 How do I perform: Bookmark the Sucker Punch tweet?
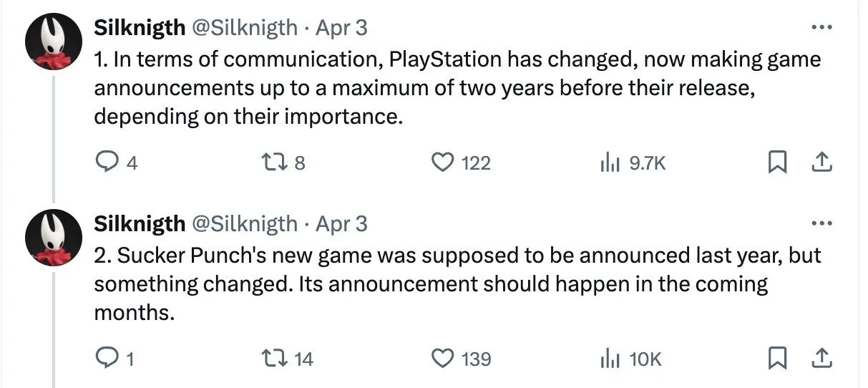point(776,358)
